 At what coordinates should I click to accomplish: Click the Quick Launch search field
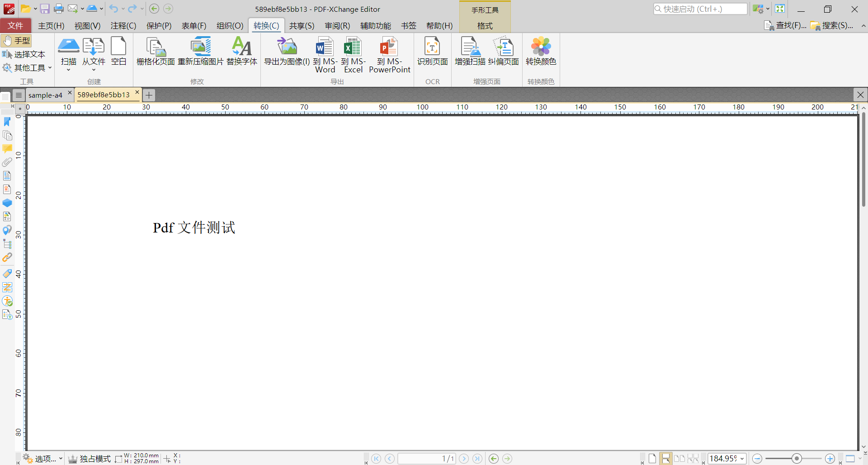coord(700,9)
